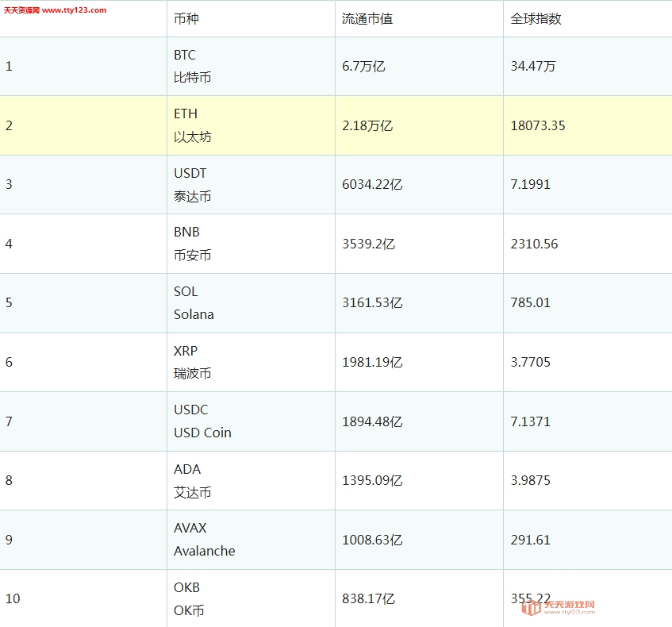Select the market cap value 1008.63亿
672x627 pixels.
coord(372,540)
